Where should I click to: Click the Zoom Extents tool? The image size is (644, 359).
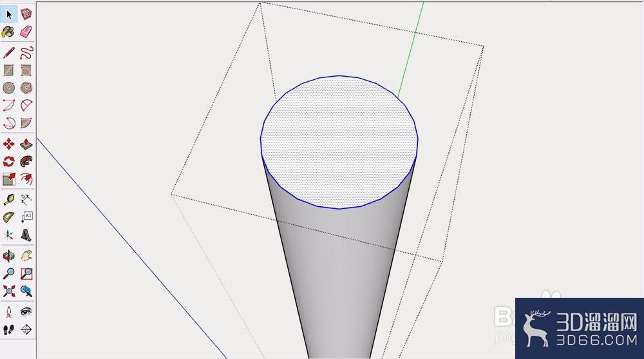[9, 291]
